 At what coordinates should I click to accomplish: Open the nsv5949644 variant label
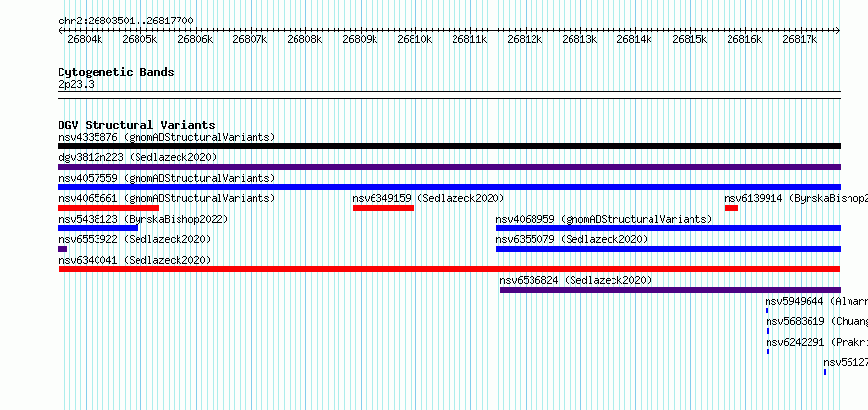point(816,301)
